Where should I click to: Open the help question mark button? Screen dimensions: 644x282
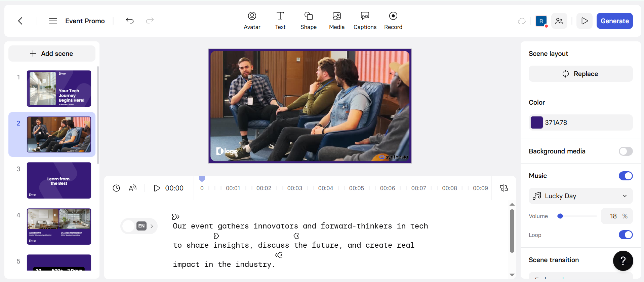tap(623, 261)
